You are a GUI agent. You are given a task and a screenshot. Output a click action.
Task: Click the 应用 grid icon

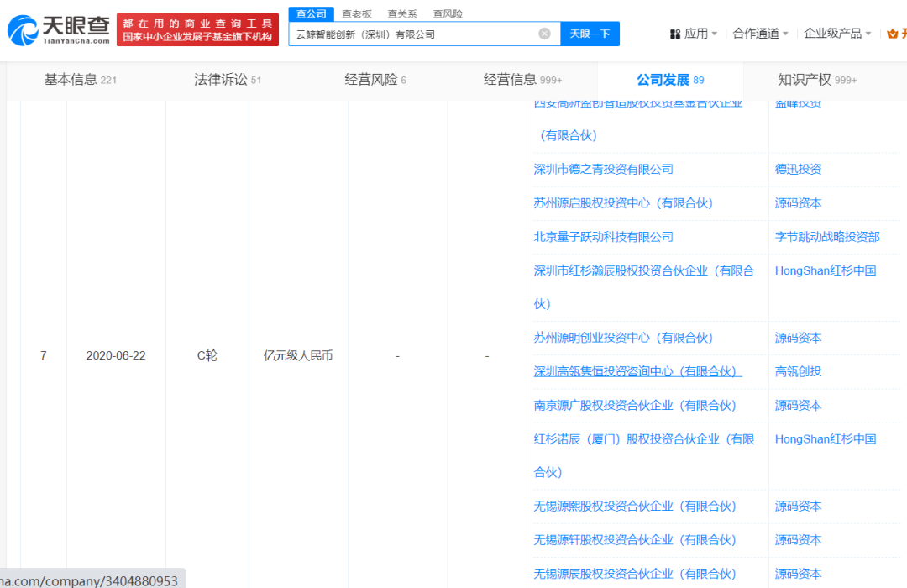675,34
